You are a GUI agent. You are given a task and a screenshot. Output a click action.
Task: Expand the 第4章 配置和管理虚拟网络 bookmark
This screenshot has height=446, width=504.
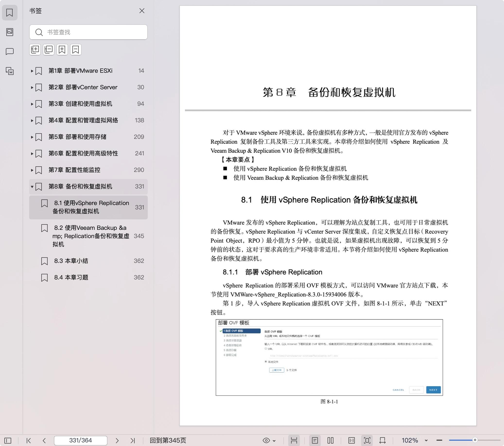tap(32, 121)
